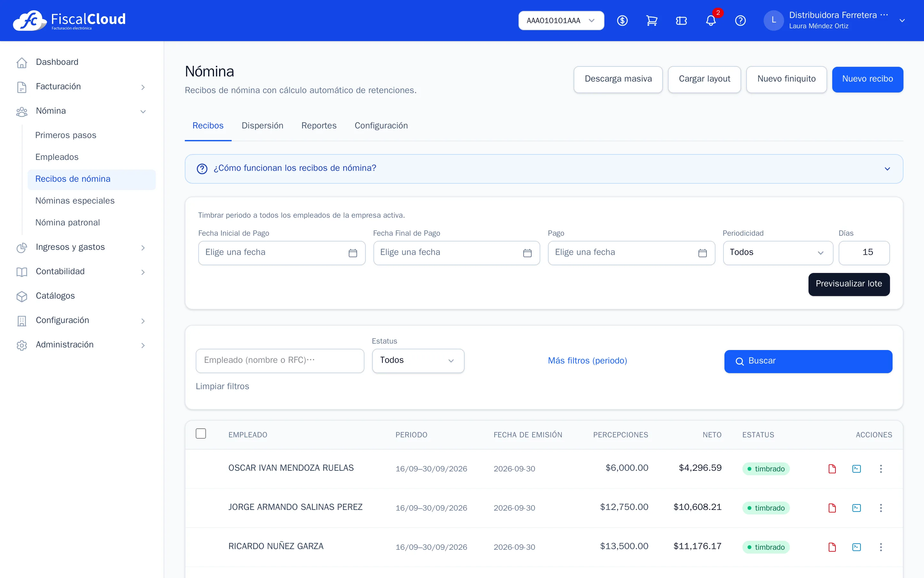Expand the '¿Cómo funcionan los recibos de nómina?' panel
The image size is (924, 578).
click(x=544, y=169)
